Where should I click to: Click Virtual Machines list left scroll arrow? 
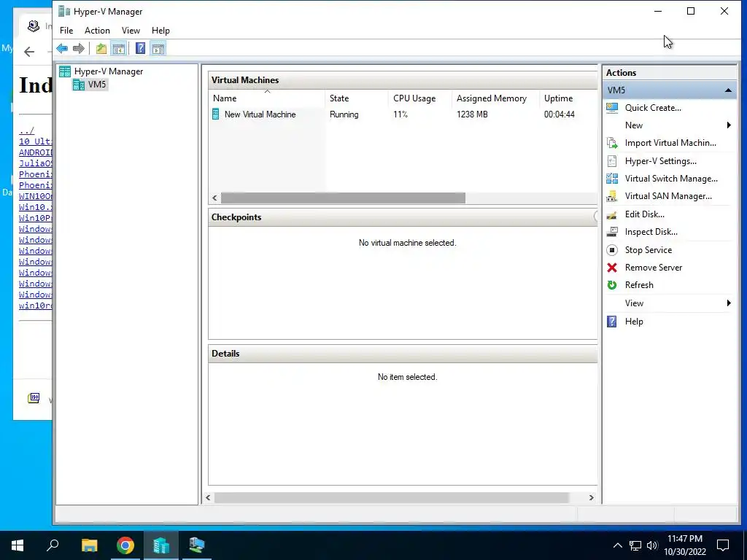click(x=215, y=198)
